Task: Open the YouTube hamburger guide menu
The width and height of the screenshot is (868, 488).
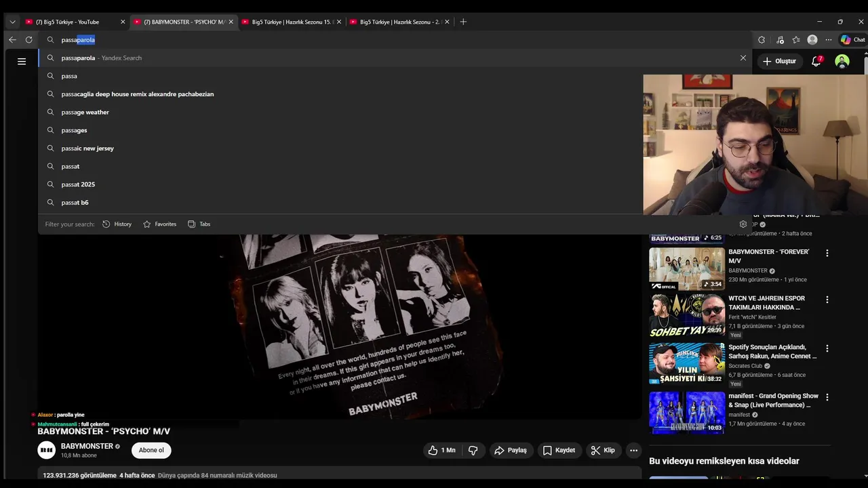Action: [x=22, y=61]
